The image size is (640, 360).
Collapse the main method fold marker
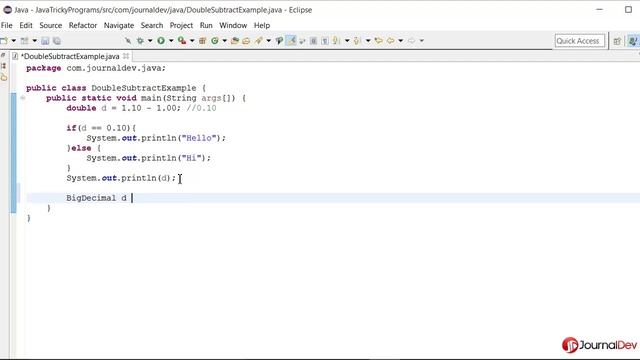[23, 98]
